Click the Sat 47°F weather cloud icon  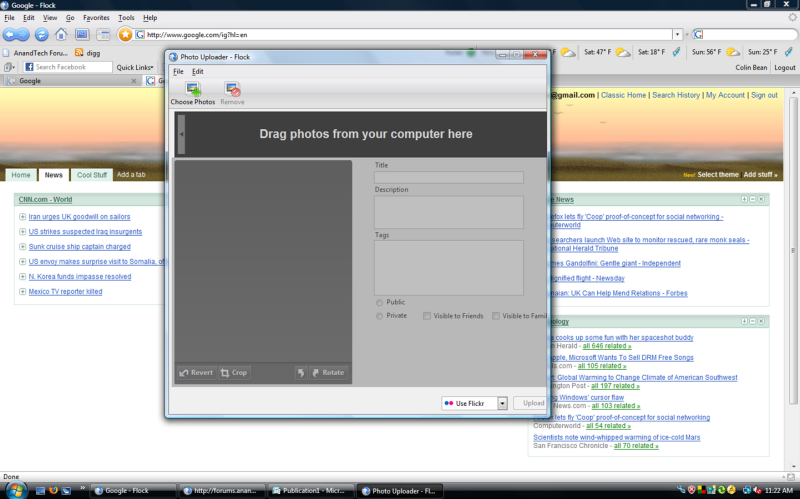[x=623, y=52]
